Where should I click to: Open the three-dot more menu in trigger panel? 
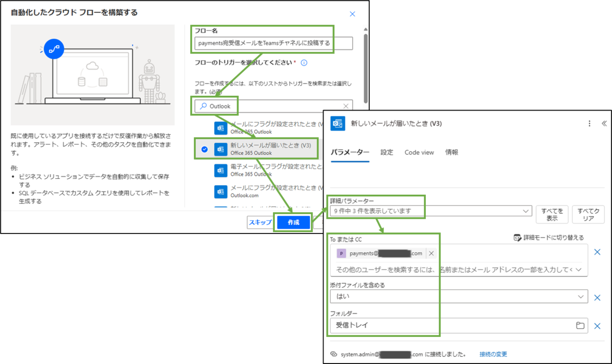pyautogui.click(x=590, y=123)
